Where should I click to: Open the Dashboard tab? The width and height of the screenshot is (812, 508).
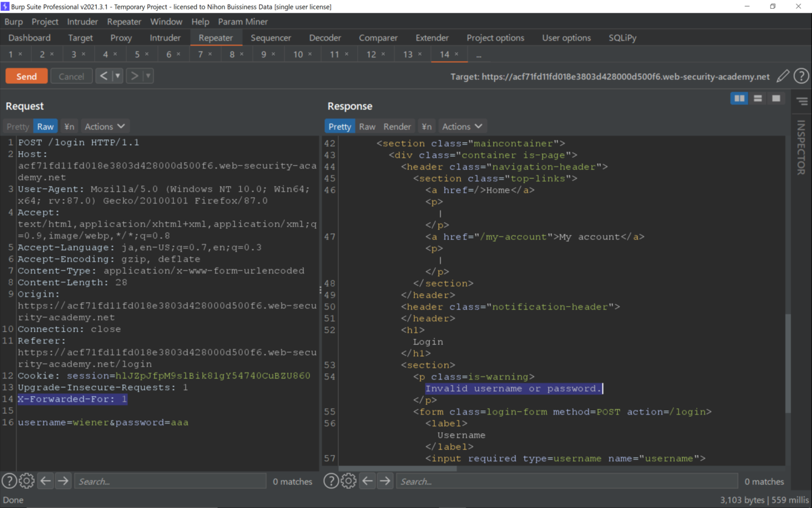30,38
